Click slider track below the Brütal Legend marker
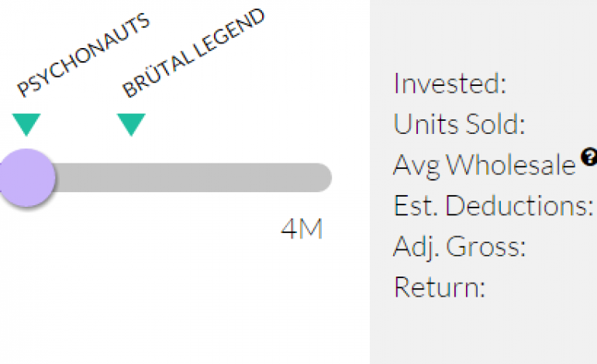 (131, 177)
